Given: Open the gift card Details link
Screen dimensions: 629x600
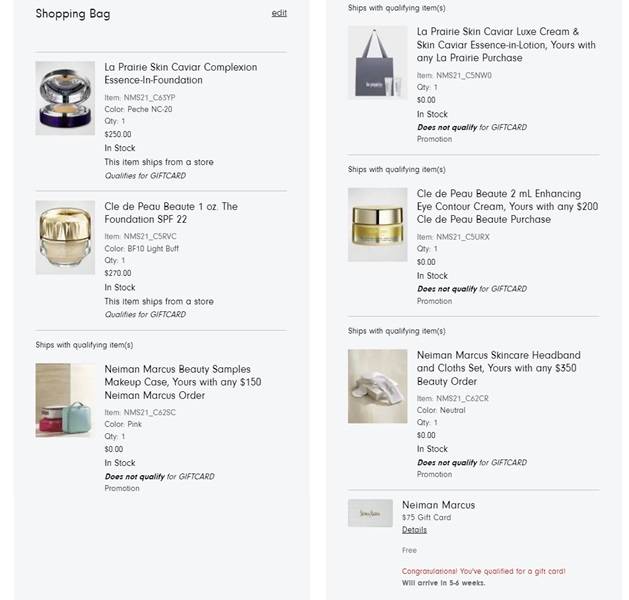Looking at the screenshot, I should pos(414,530).
